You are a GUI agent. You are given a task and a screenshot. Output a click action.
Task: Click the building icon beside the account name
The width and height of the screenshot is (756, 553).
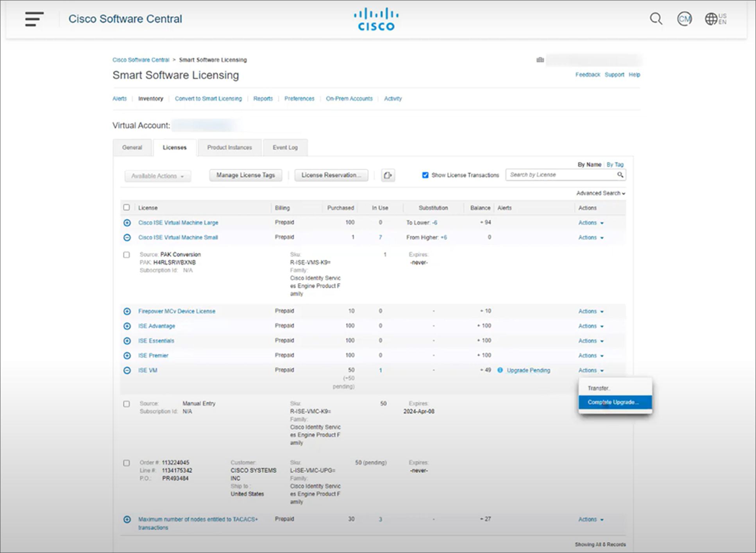pyautogui.click(x=540, y=60)
